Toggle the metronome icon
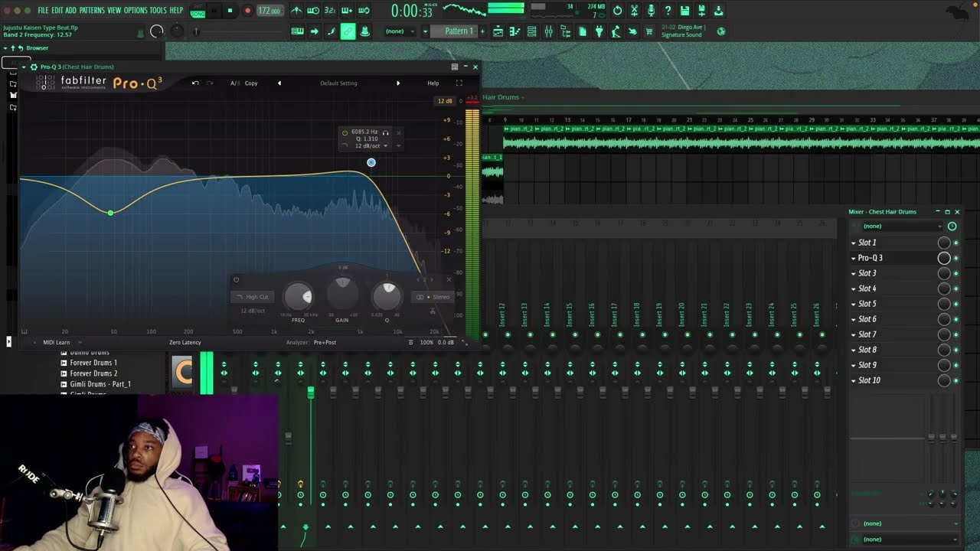Viewport: 980px width, 551px height. (297, 11)
